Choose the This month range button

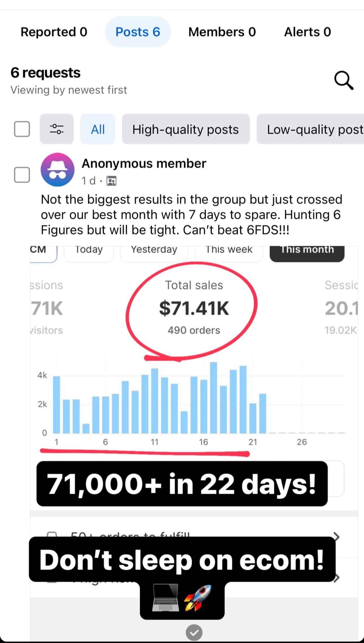point(307,251)
